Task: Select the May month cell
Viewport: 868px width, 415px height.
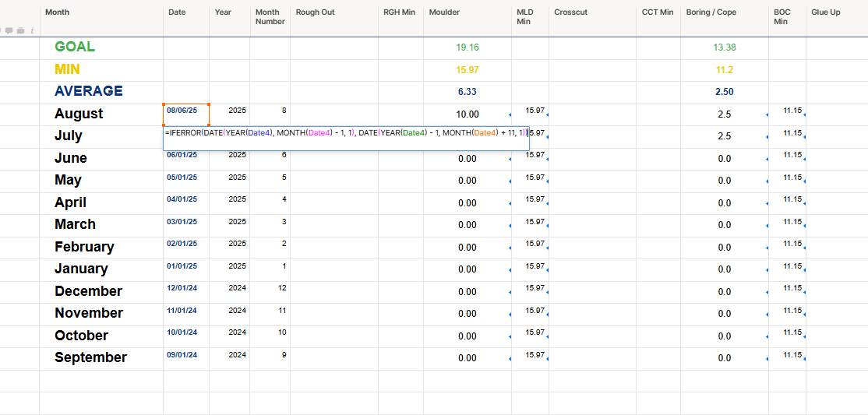Action: [101, 181]
